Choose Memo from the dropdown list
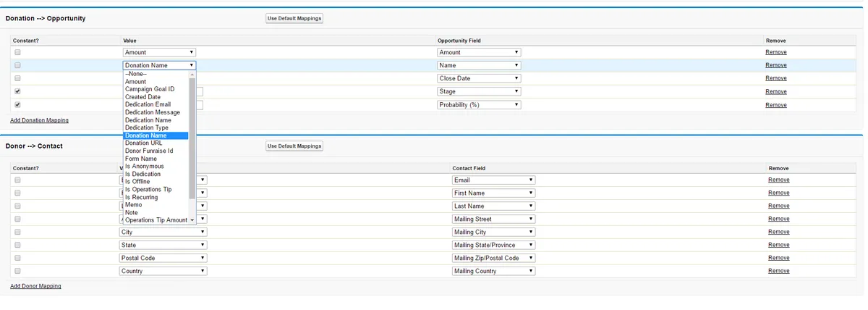 pyautogui.click(x=156, y=205)
